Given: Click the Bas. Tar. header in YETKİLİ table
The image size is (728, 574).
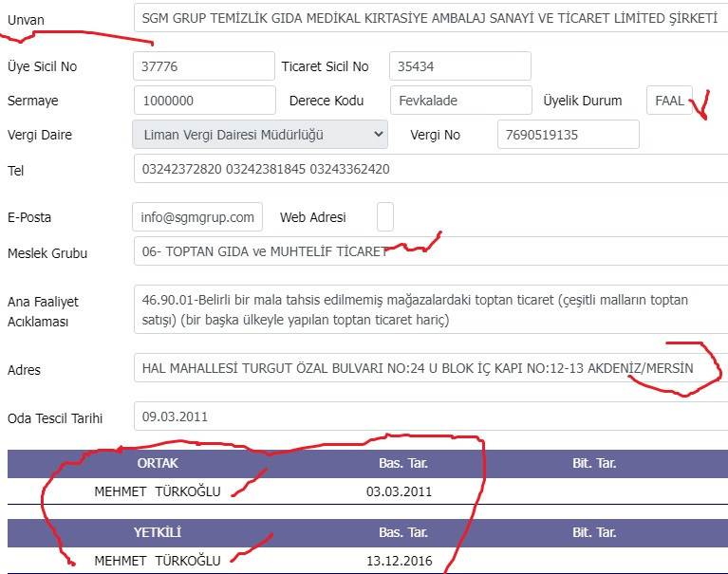Looking at the screenshot, I should (403, 532).
